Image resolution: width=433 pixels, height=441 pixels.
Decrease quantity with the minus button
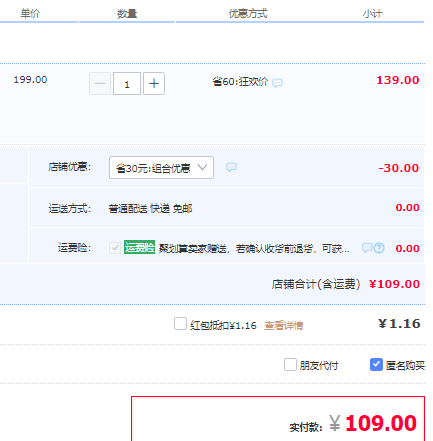[x=100, y=84]
